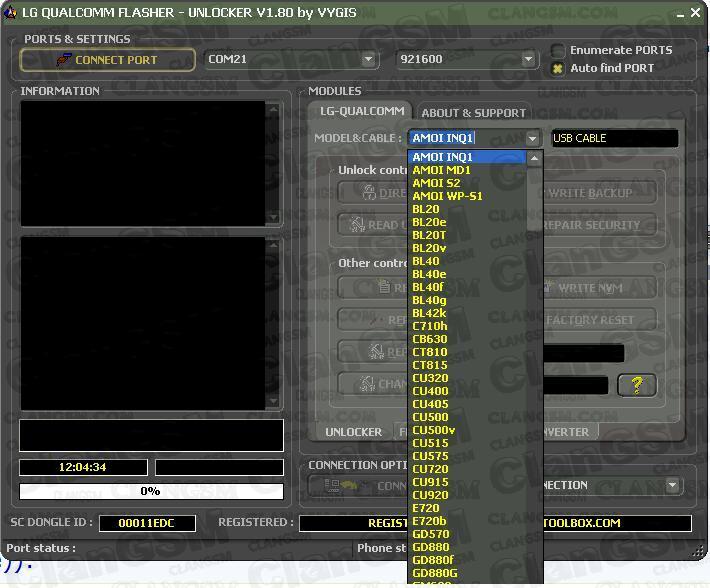Viewport: 710px width, 588px height.
Task: Select CU500v in the model list
Action: tap(467, 430)
